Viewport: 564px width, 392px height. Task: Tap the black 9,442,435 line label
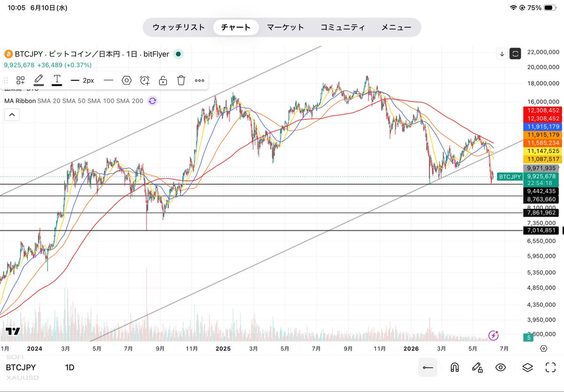[x=541, y=191]
